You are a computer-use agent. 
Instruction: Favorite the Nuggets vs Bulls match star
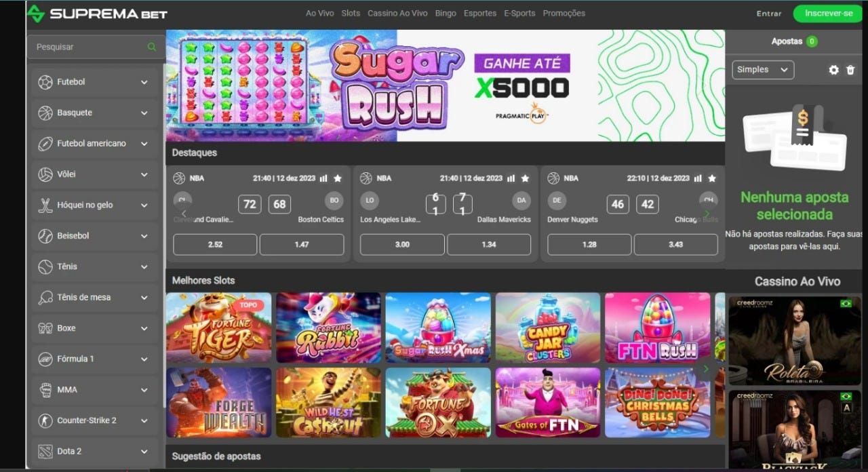coord(712,178)
